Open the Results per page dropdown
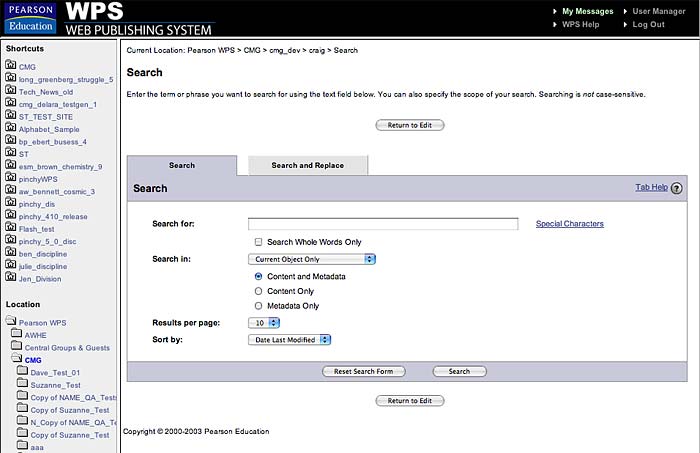700x453 pixels. pos(264,323)
